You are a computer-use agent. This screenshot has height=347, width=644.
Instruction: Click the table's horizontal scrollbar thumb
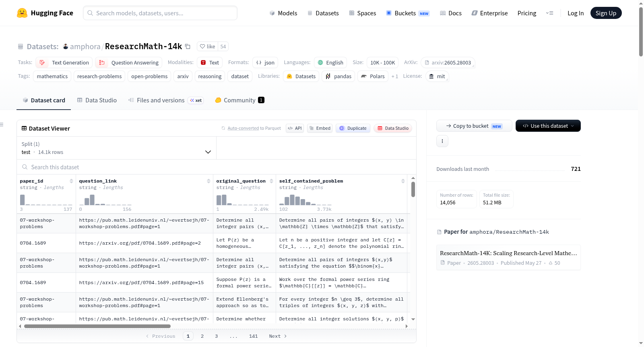click(x=97, y=326)
